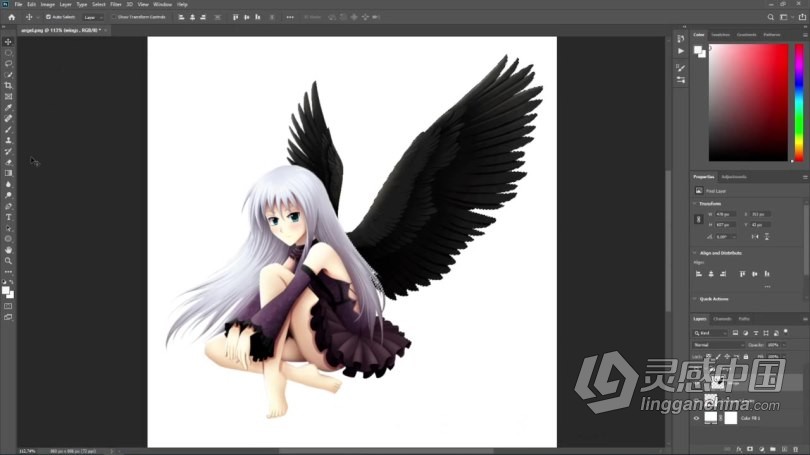Click the Share icon at top right
The width and height of the screenshot is (810, 455).
[x=802, y=17]
